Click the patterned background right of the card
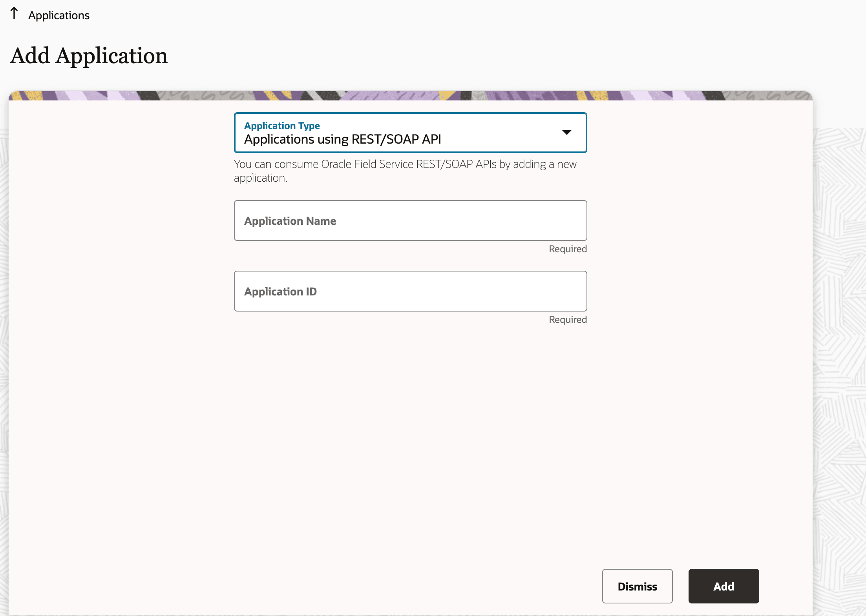The width and height of the screenshot is (866, 616). coord(840,314)
